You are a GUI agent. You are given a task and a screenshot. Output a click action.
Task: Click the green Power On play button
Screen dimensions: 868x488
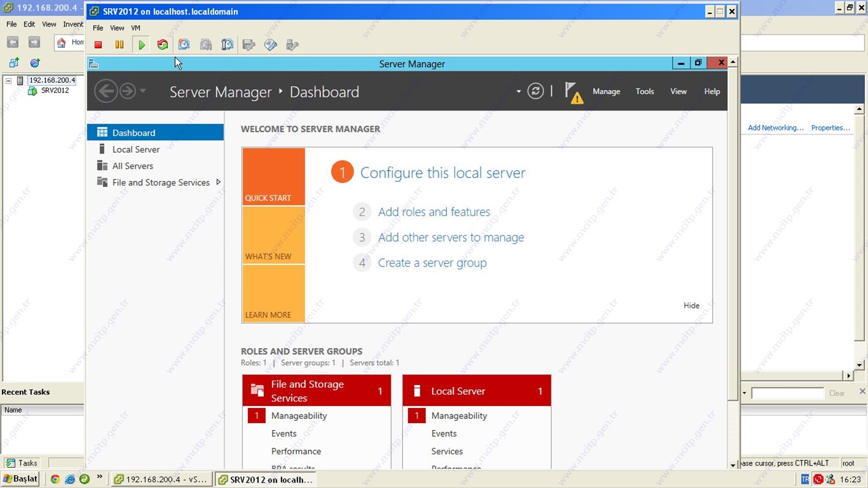click(x=141, y=45)
